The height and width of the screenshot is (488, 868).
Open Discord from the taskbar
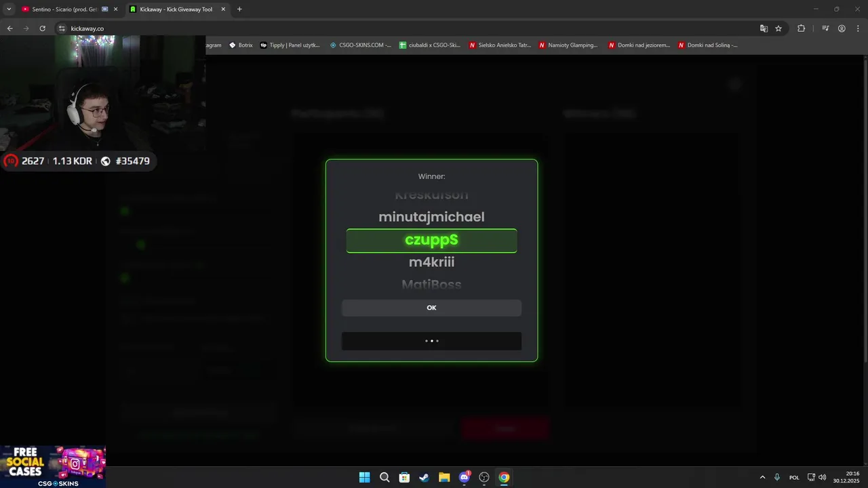(x=465, y=477)
